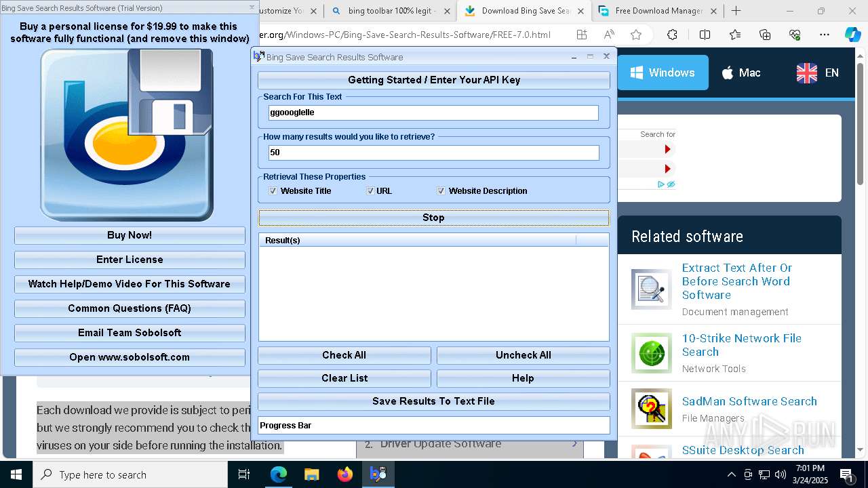Open 10-Strike Network File Search icon
This screenshot has height=488, width=868.
651,352
